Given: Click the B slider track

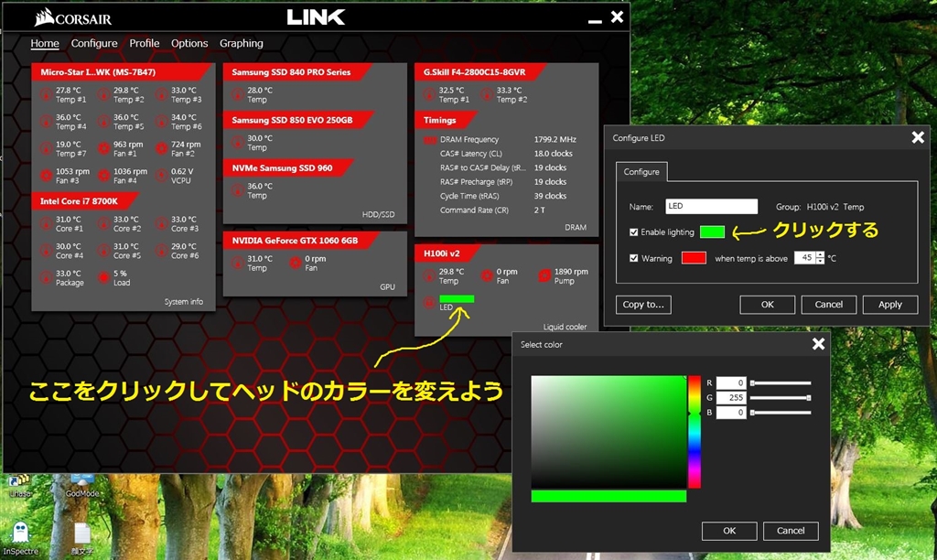Looking at the screenshot, I should (781, 413).
